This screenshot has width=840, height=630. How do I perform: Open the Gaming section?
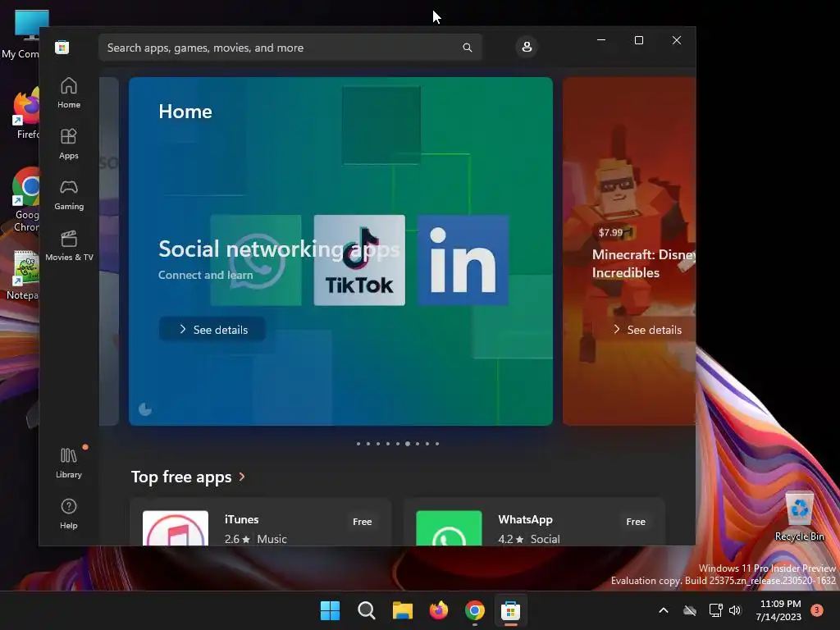69,195
